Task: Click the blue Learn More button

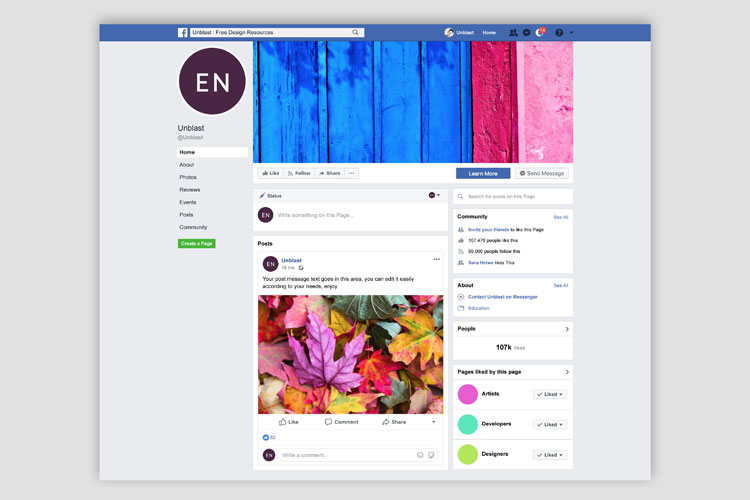Action: click(x=483, y=173)
